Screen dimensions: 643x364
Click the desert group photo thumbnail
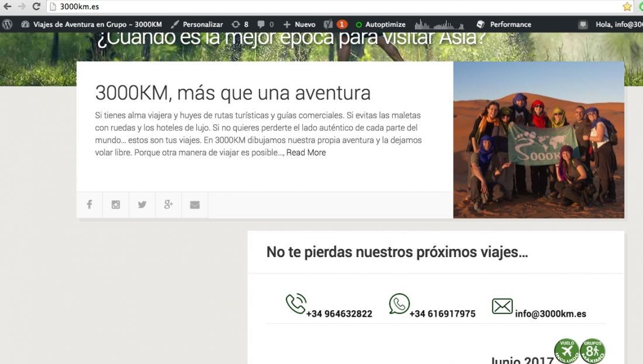[x=539, y=140]
